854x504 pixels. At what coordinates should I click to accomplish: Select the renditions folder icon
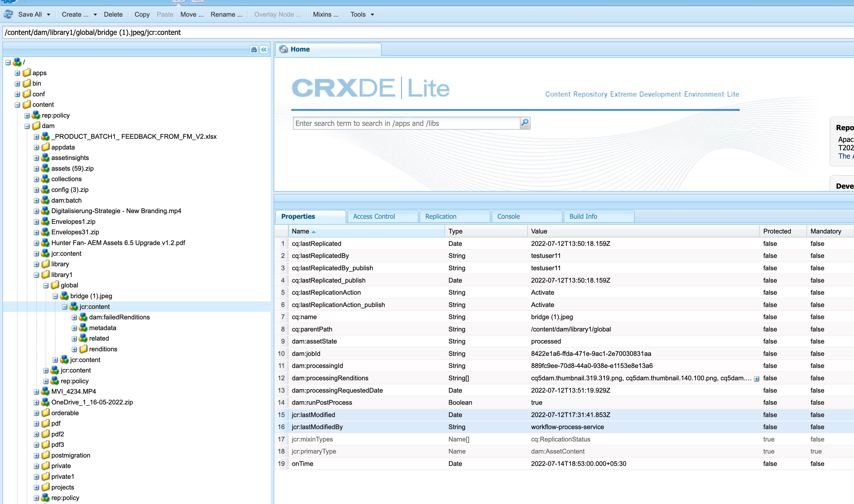[83, 349]
